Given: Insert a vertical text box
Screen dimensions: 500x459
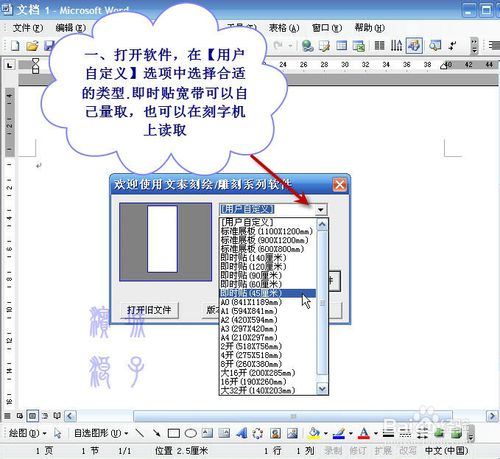Looking at the screenshot, I should tap(224, 433).
